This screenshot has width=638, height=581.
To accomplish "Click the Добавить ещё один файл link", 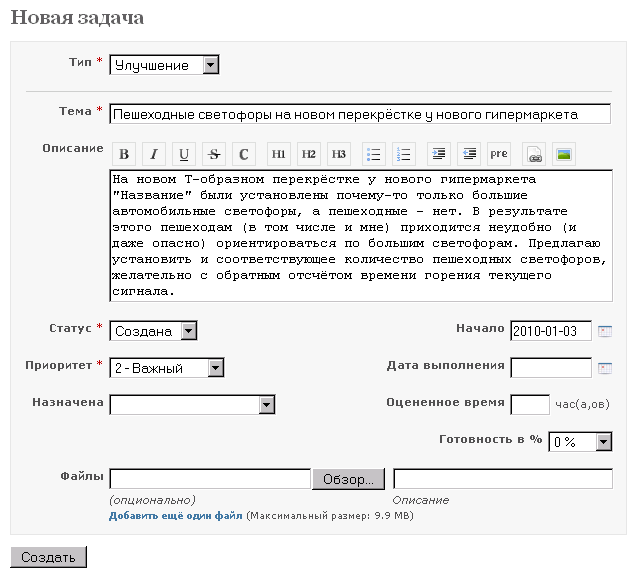I will (x=175, y=516).
